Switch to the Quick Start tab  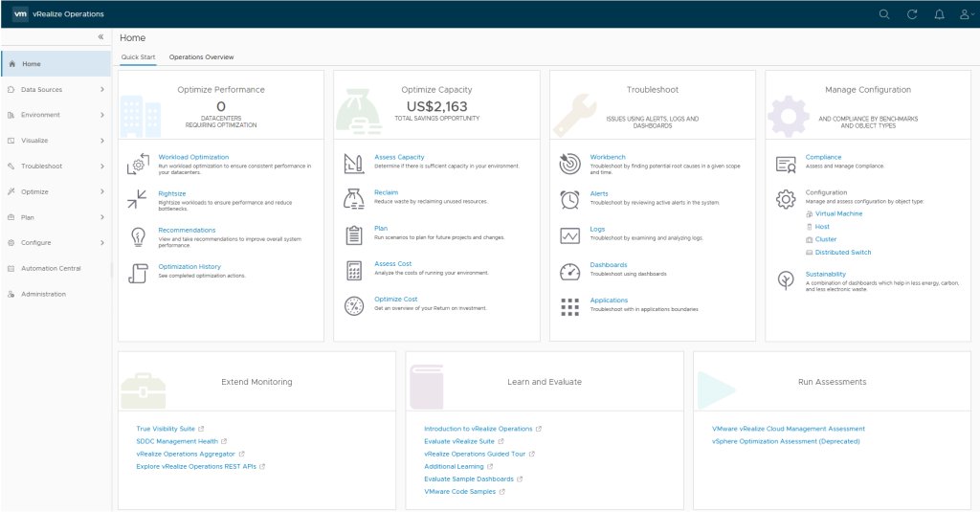138,56
